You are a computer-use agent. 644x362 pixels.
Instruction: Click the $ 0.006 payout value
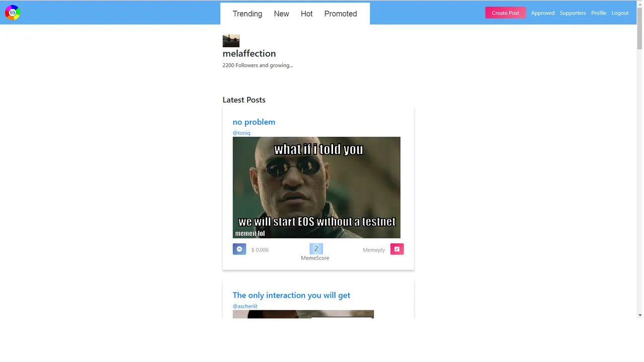pos(260,250)
